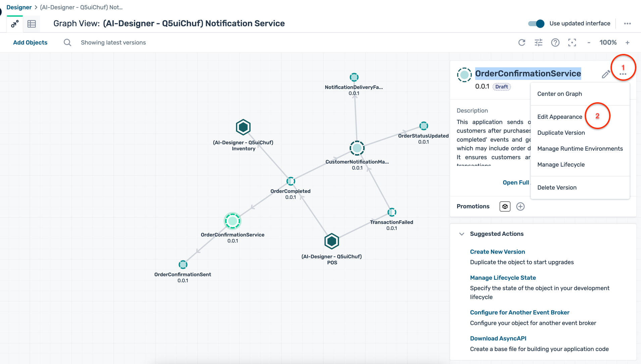Click the zoom in plus button

pyautogui.click(x=627, y=43)
